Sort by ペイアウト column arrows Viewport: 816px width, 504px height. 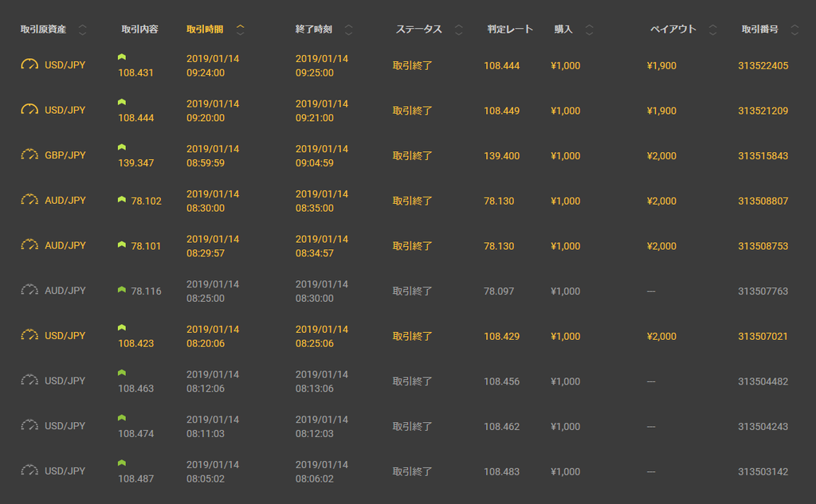[713, 29]
